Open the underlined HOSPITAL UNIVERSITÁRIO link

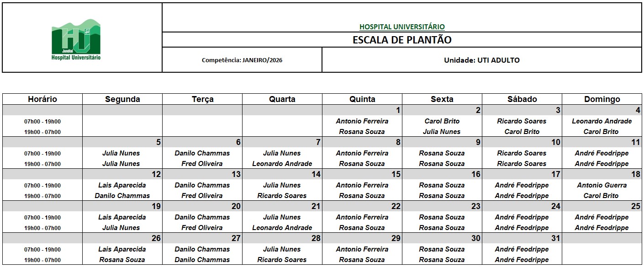tap(402, 27)
